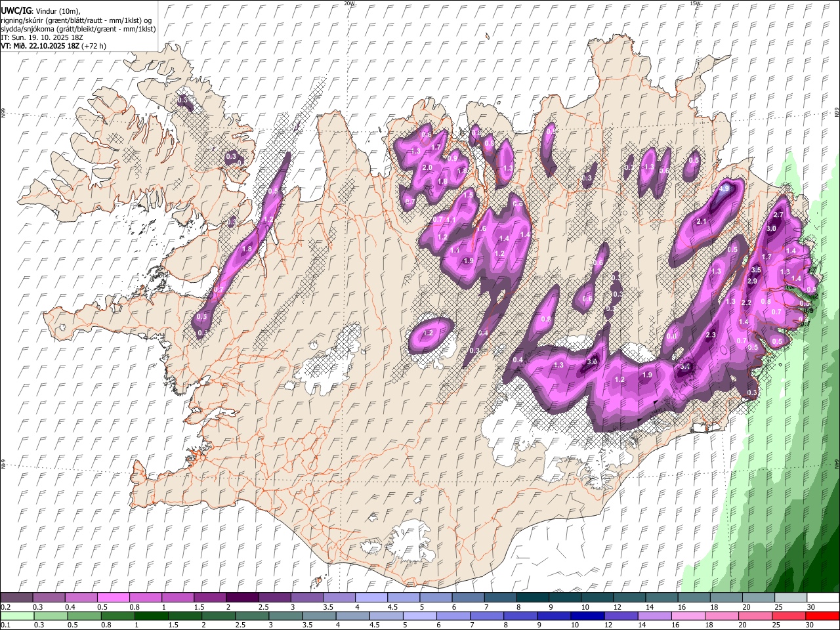Screen dimensions: 840x630
Task: Click the legend line 'slydda/snjókoma (grátt/bleikt/grænt - mm/1klst)'
Action: point(79,29)
